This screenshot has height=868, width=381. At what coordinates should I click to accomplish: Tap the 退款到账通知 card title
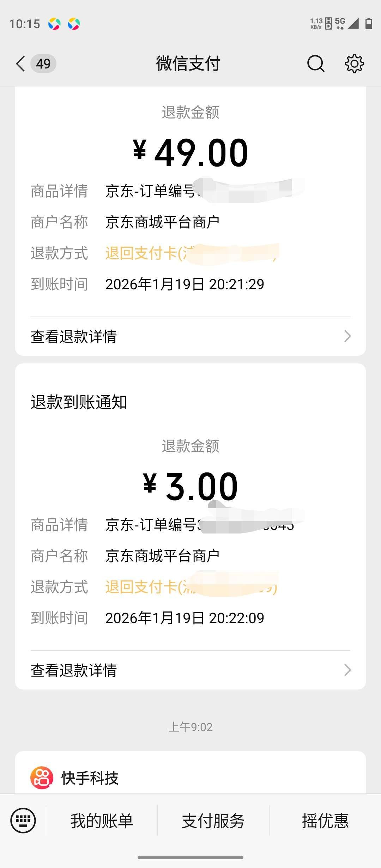click(x=79, y=402)
